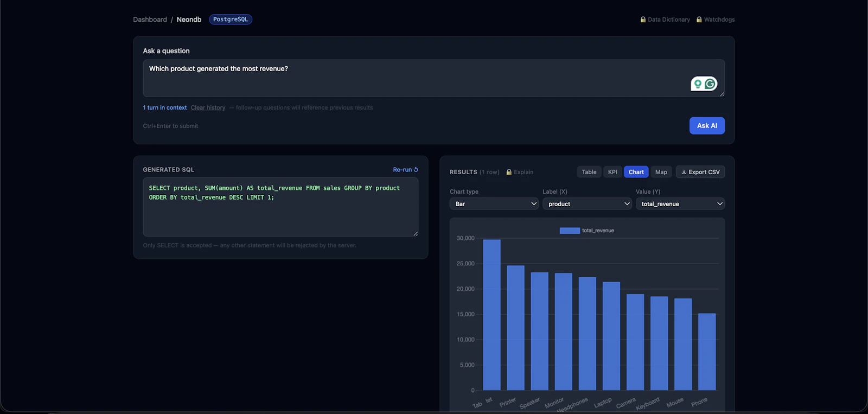The image size is (868, 414).
Task: Open the Value (Y) total_revenue dropdown
Action: click(x=680, y=204)
